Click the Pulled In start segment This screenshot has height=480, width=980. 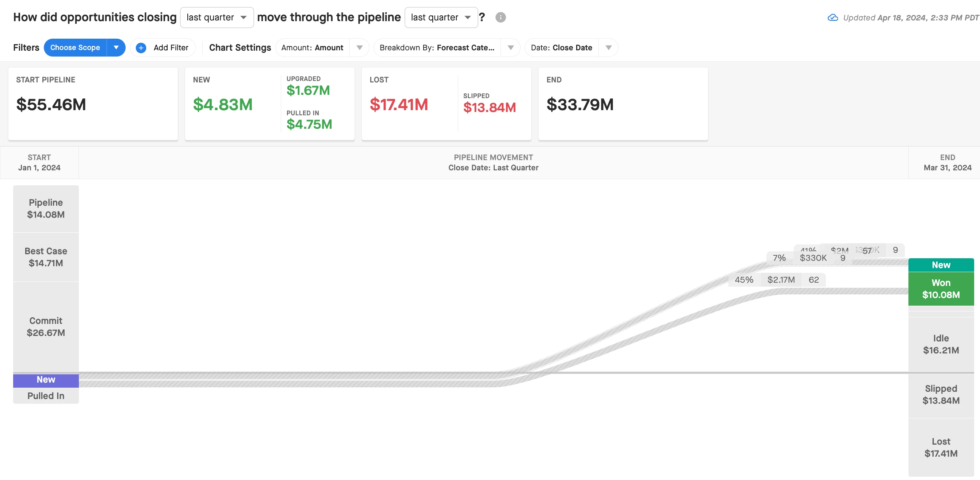(46, 396)
